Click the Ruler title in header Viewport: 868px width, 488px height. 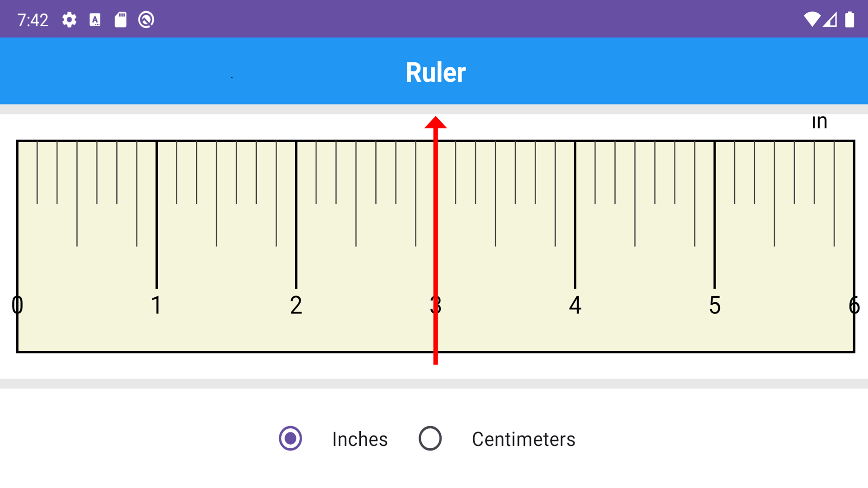(x=435, y=72)
